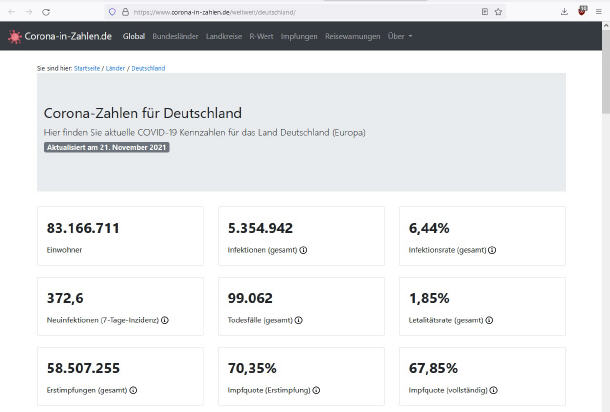Viewport: 610px width, 412px height.
Task: Click the Corona-in-Zahlen.de virus logo
Action: point(14,36)
